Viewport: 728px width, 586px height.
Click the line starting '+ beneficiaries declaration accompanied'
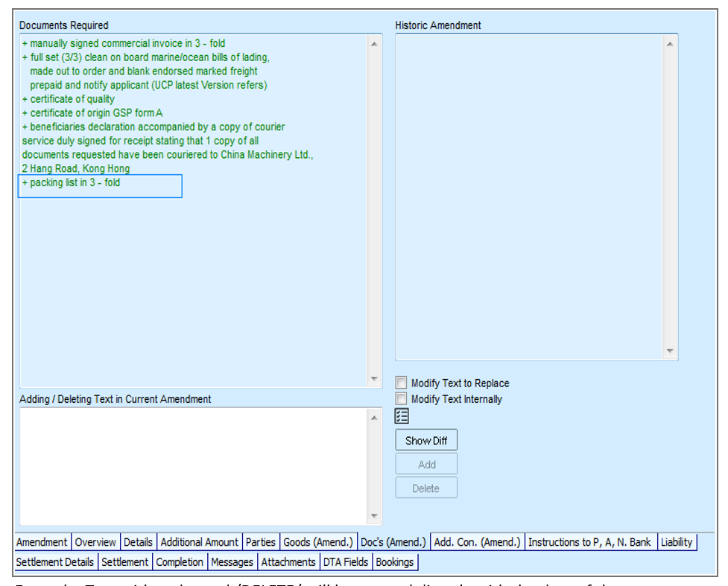(x=153, y=127)
